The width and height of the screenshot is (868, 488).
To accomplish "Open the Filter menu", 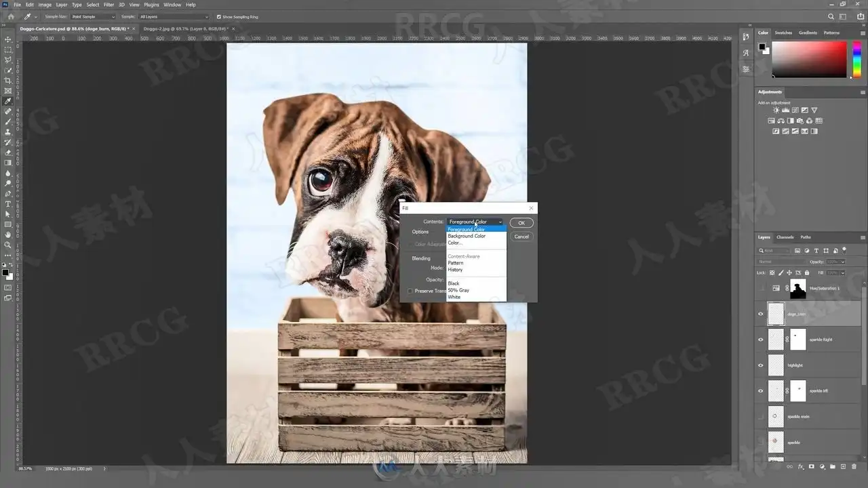I will pyautogui.click(x=108, y=5).
